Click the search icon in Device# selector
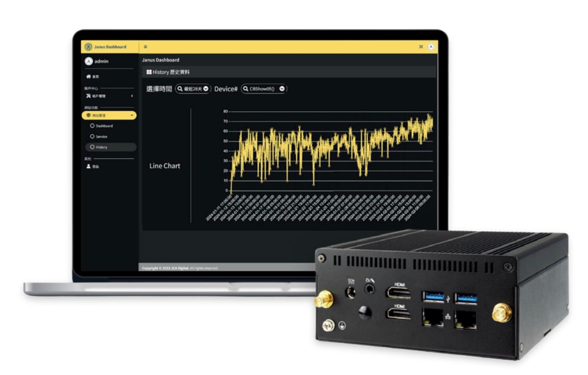Image resolution: width=588 pixels, height=375 pixels. pos(245,89)
